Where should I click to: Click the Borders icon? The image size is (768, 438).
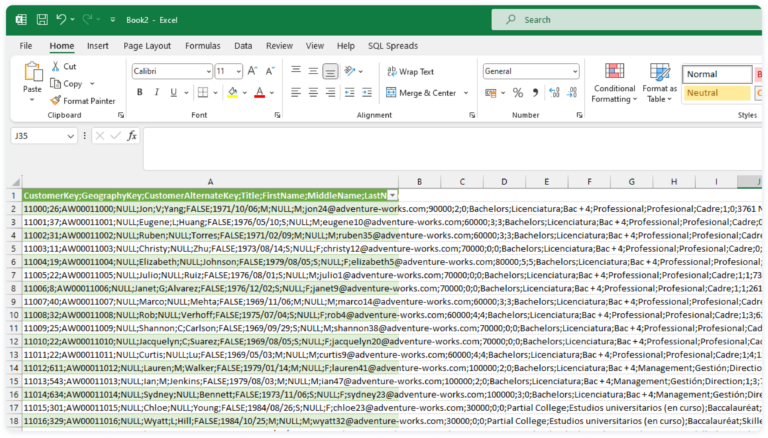point(203,93)
